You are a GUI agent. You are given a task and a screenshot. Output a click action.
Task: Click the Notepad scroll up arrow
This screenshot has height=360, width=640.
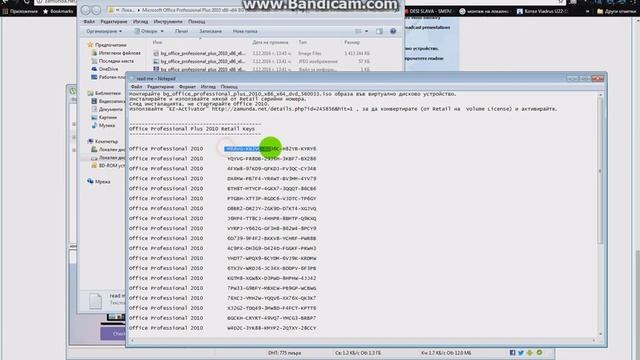(x=600, y=95)
